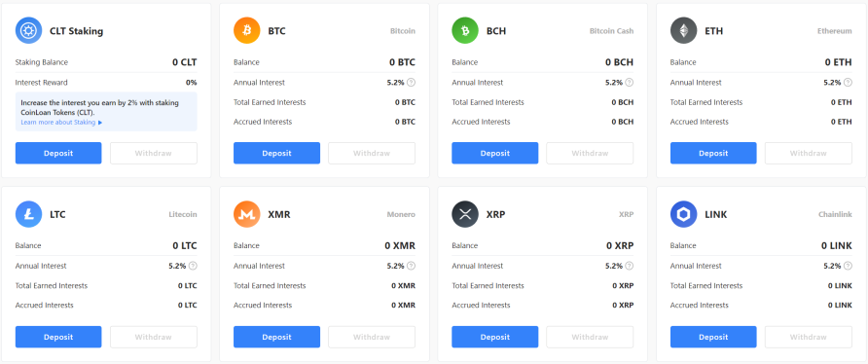
Task: Open Learn more about Staking link
Action: point(61,122)
